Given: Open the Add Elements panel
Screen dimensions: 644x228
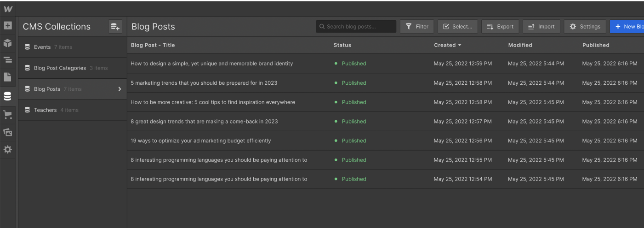Looking at the screenshot, I should 8,26.
